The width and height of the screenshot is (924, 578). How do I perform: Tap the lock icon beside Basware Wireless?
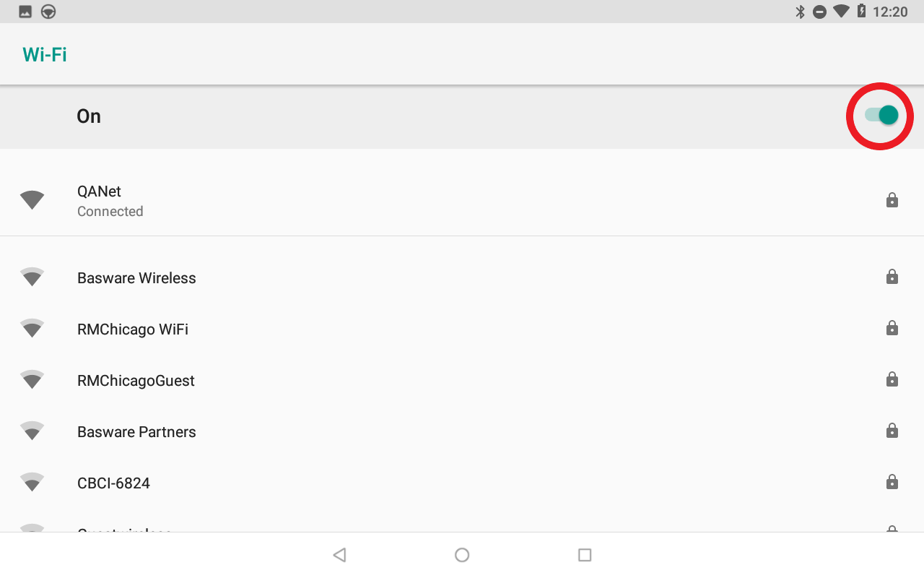892,277
